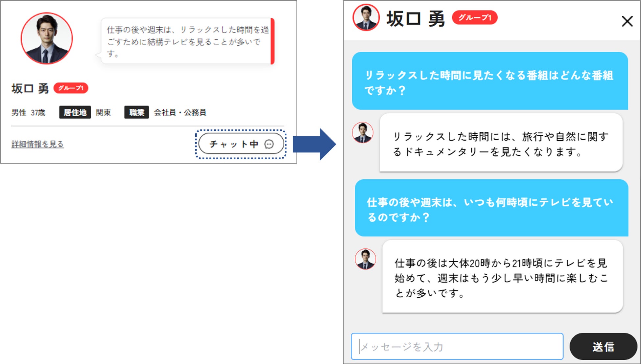Click the name 坂口 勇 in chat header
Viewport: 641px width, 364px height.
[415, 19]
